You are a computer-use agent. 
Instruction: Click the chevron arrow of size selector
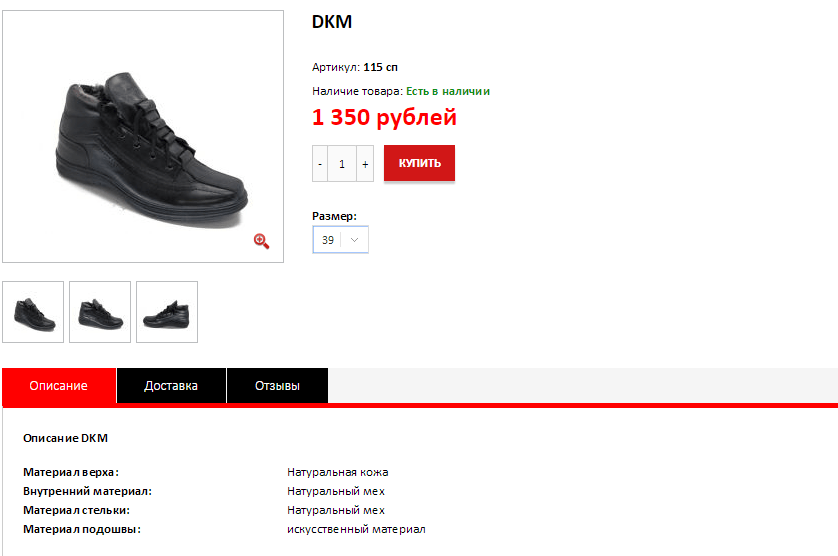354,240
